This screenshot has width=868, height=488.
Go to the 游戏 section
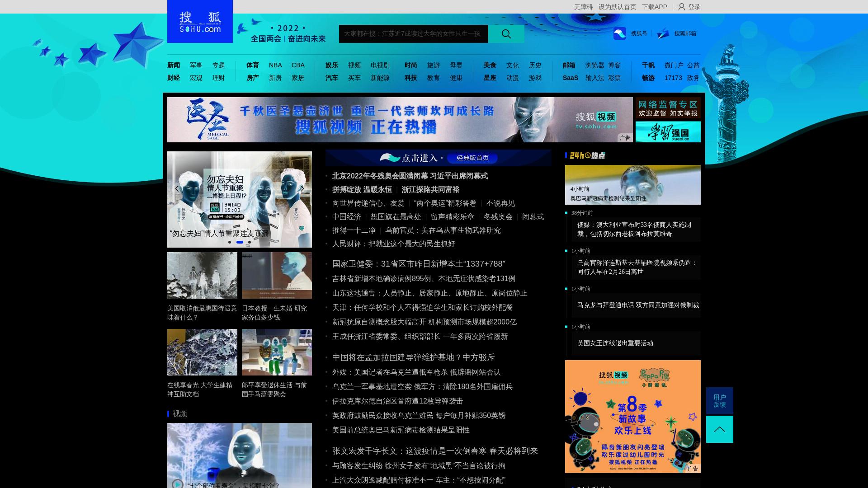(535, 78)
